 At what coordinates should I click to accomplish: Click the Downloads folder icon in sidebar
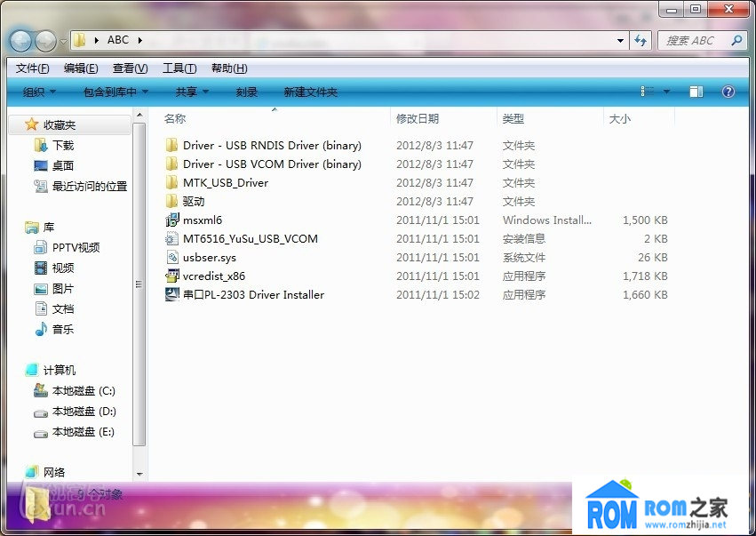(x=41, y=145)
